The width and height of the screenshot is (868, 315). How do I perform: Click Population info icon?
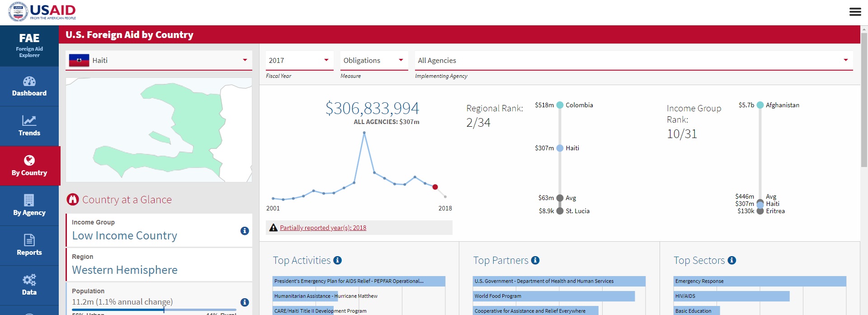pyautogui.click(x=245, y=302)
